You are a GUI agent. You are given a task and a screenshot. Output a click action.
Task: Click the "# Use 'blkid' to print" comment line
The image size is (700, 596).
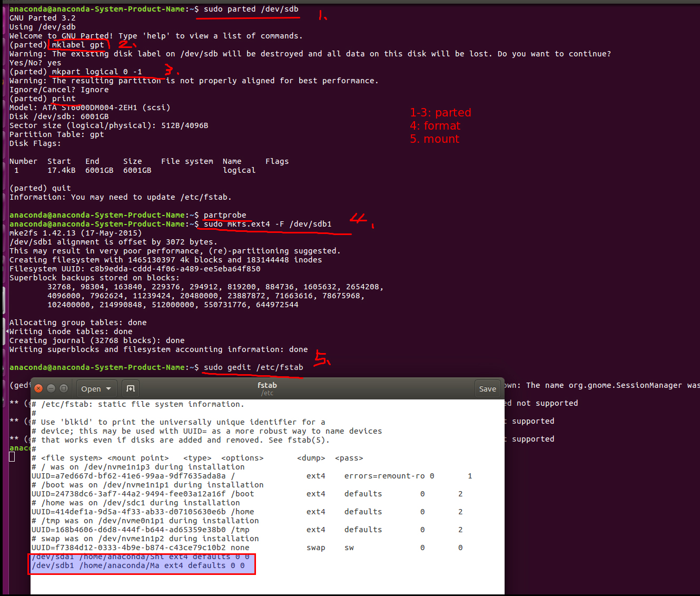(x=179, y=422)
